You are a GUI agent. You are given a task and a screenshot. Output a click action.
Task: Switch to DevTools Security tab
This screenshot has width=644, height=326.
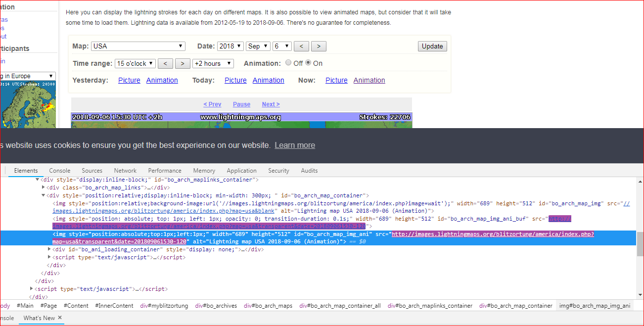278,171
